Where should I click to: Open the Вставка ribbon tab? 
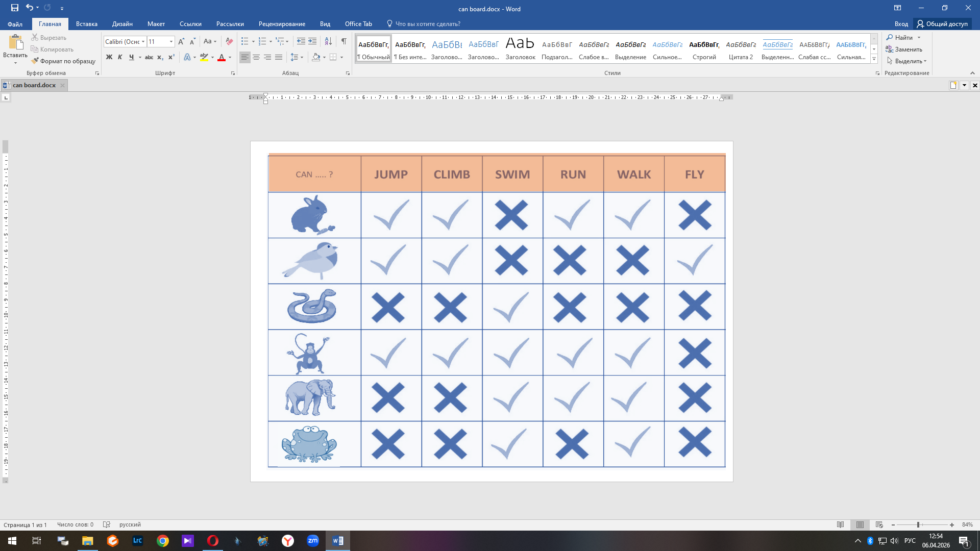86,24
